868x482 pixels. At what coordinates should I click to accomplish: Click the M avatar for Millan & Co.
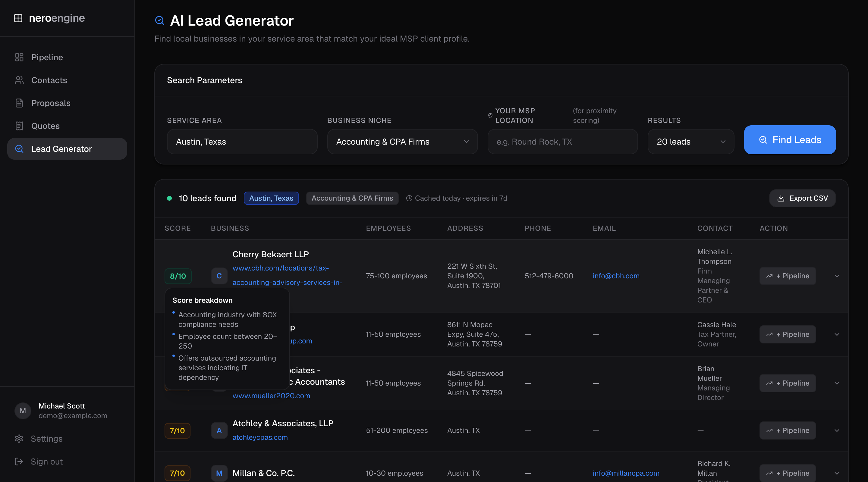219,473
